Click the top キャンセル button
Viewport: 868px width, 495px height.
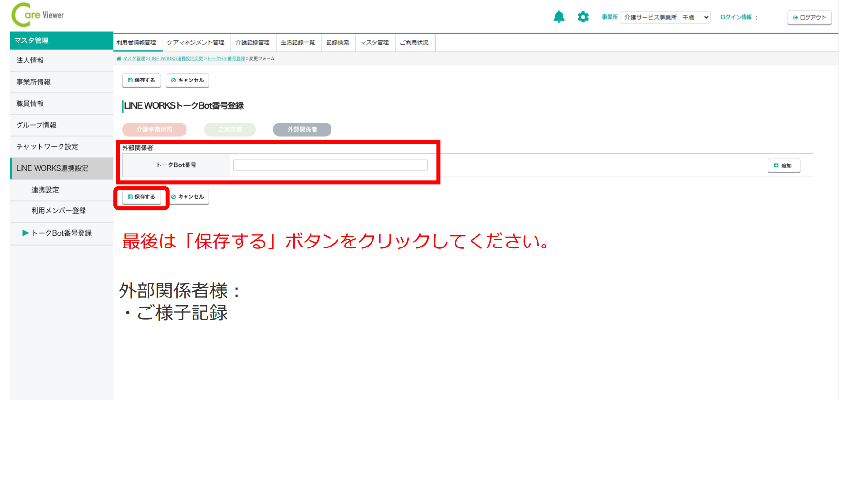(x=187, y=81)
